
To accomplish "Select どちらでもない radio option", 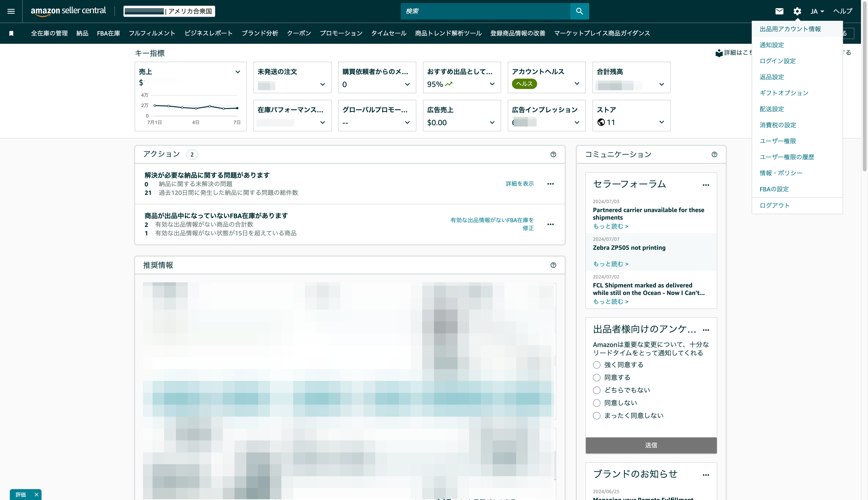I will 597,391.
